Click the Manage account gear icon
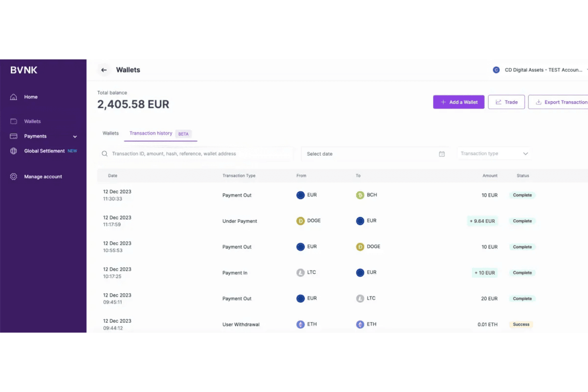The image size is (588, 392). coord(14,177)
